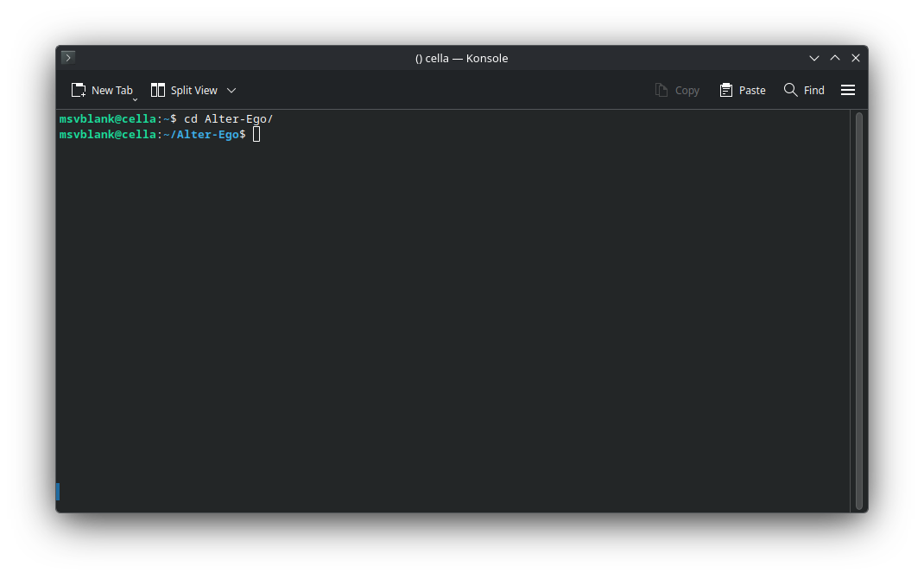Click the 'cd Alter-Ego/' command text
The width and height of the screenshot is (924, 579).
(228, 118)
